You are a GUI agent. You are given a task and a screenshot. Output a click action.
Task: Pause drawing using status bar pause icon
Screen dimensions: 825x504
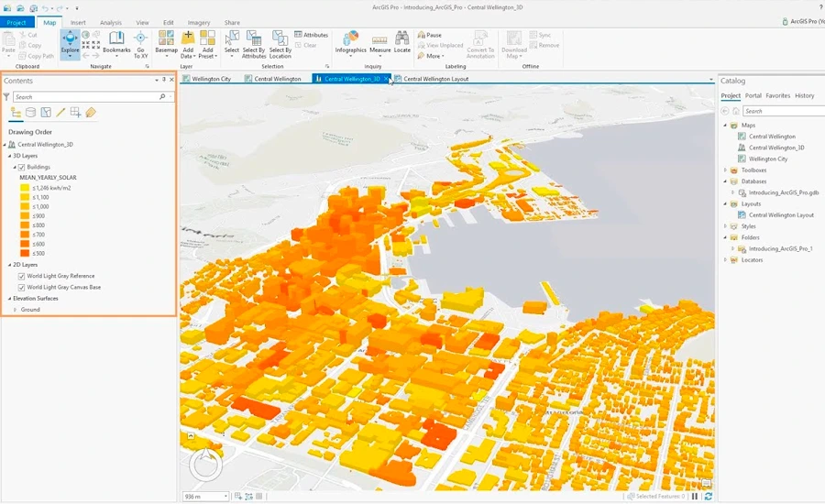coord(695,496)
